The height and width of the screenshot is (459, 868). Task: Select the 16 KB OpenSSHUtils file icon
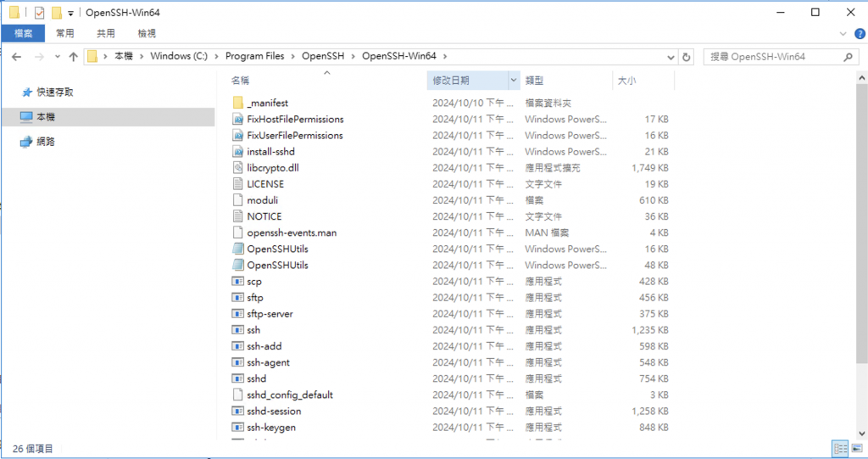[x=238, y=249]
